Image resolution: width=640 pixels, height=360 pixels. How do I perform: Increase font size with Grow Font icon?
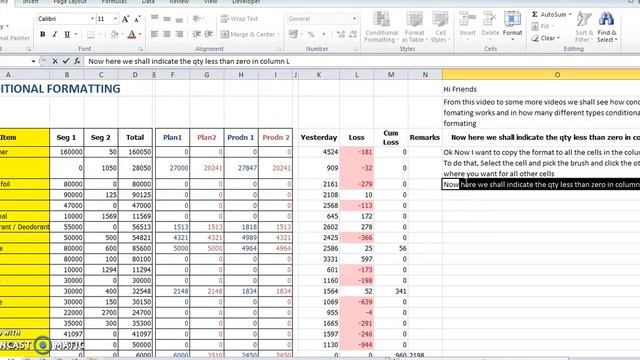pos(126,19)
